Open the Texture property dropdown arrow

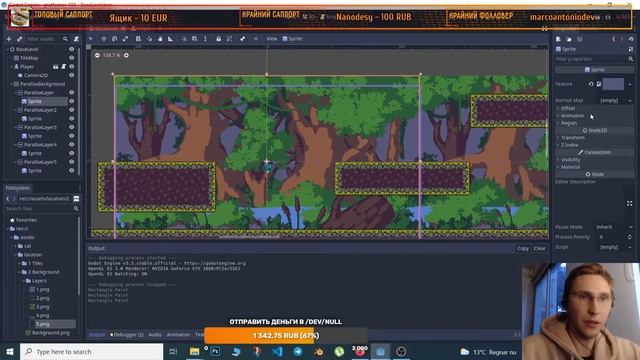click(630, 84)
